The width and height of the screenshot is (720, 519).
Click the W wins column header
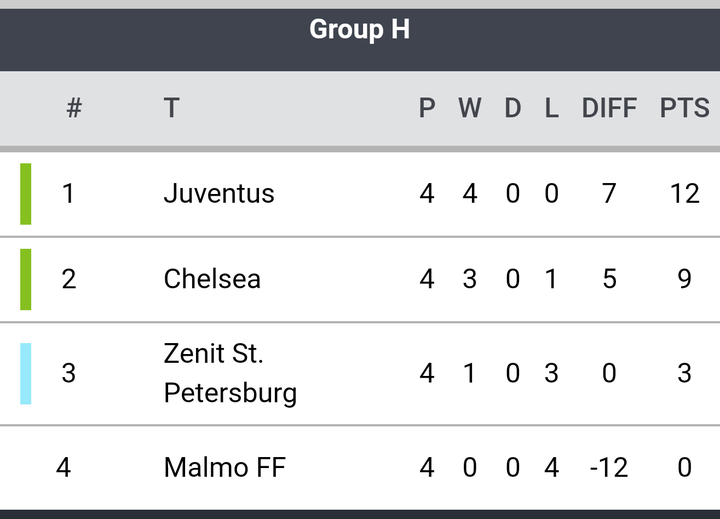click(x=470, y=108)
